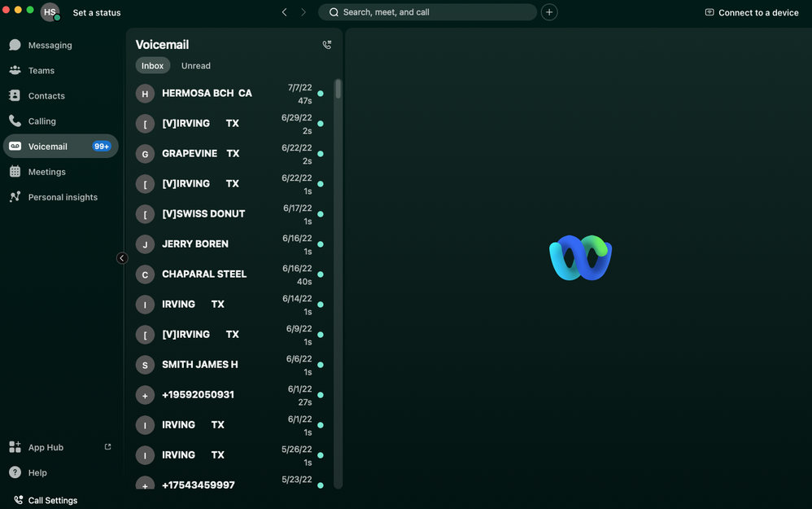
Task: Click the H avatar of HERMOSA BCH CA
Action: pos(145,94)
